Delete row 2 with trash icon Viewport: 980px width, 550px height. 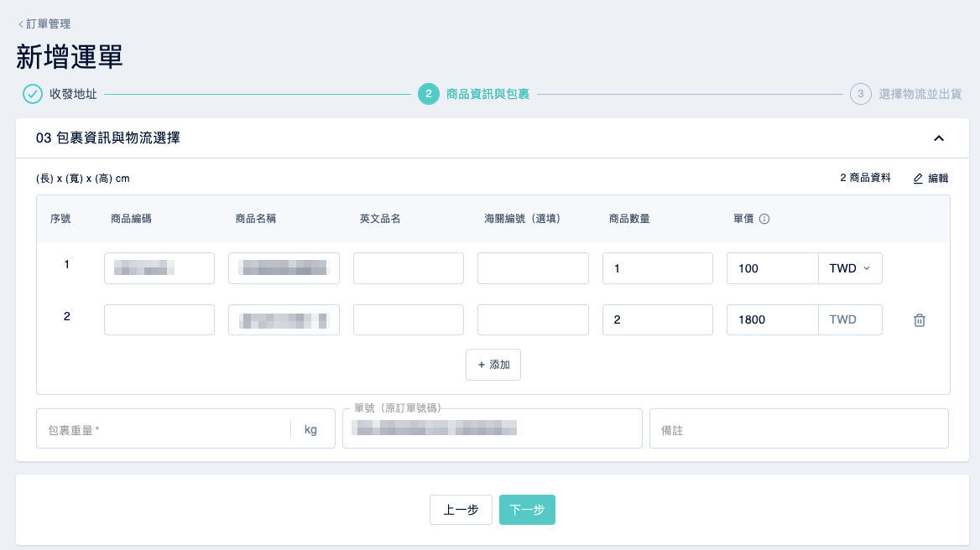point(920,320)
